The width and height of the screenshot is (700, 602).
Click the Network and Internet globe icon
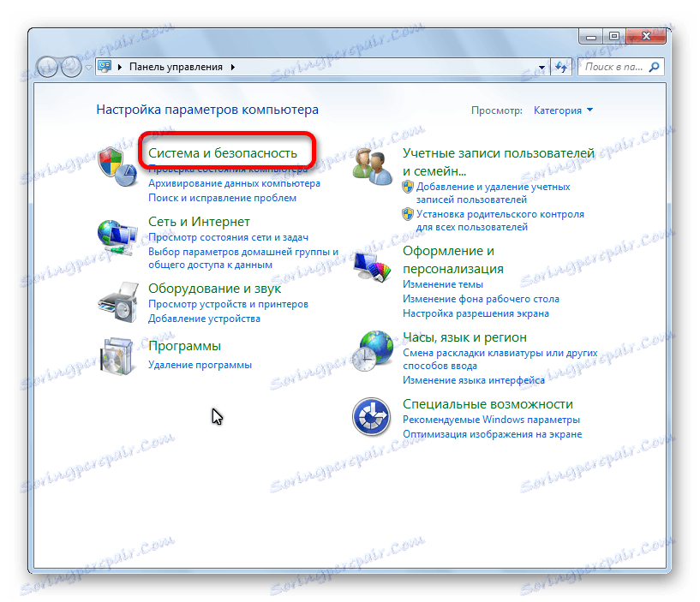[x=117, y=237]
